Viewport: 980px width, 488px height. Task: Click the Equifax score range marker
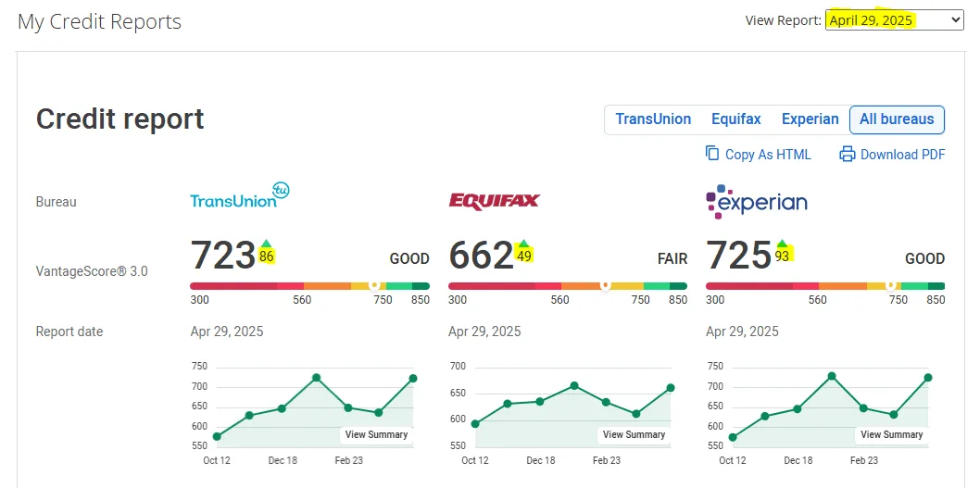coord(606,286)
